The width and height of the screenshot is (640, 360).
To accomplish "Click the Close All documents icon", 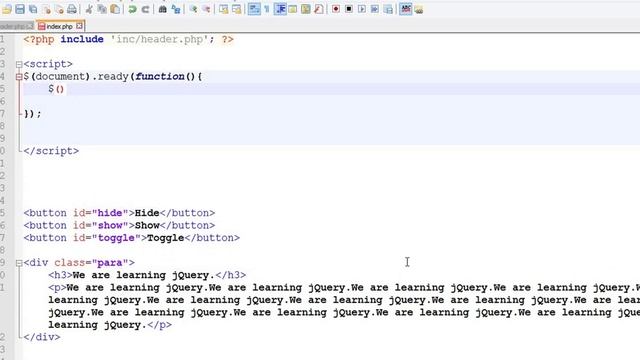I will pos(59,9).
